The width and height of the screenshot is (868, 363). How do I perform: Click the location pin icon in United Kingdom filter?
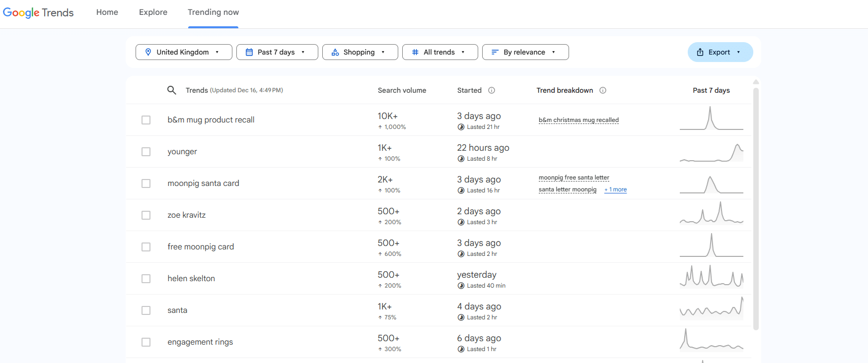148,52
